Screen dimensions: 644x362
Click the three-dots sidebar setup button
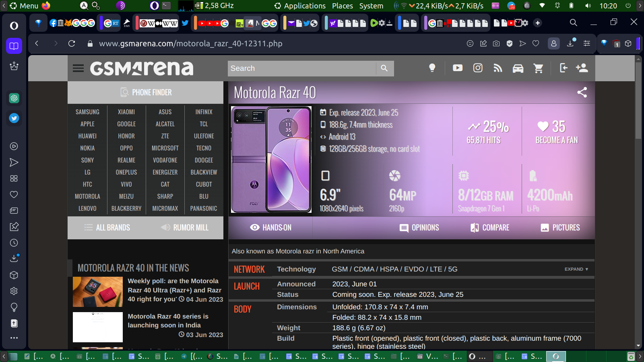pos(14,338)
